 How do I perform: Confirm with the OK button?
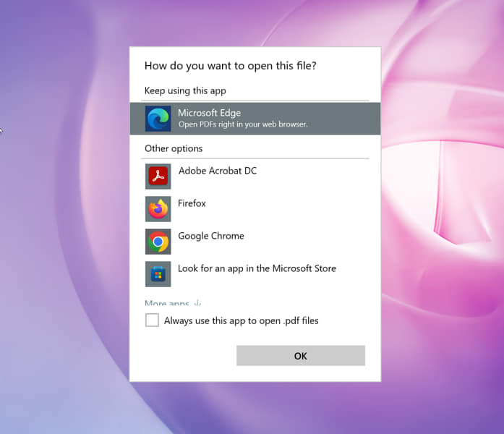(301, 356)
